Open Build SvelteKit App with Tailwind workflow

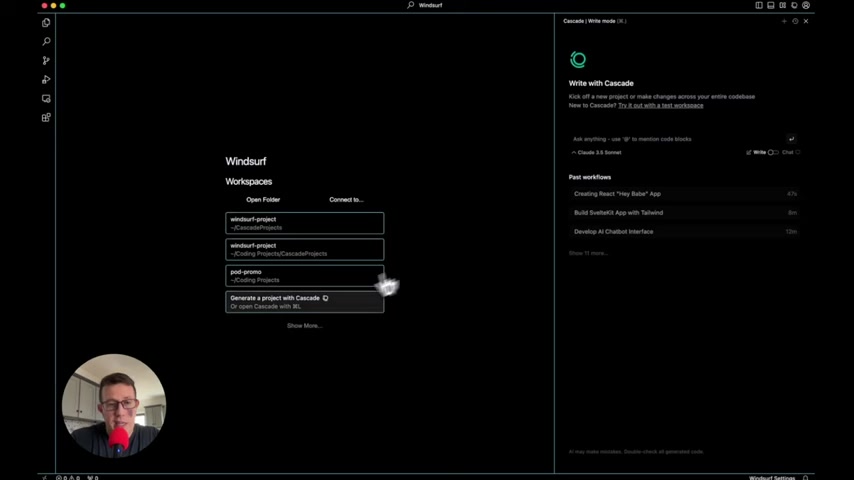click(x=685, y=213)
